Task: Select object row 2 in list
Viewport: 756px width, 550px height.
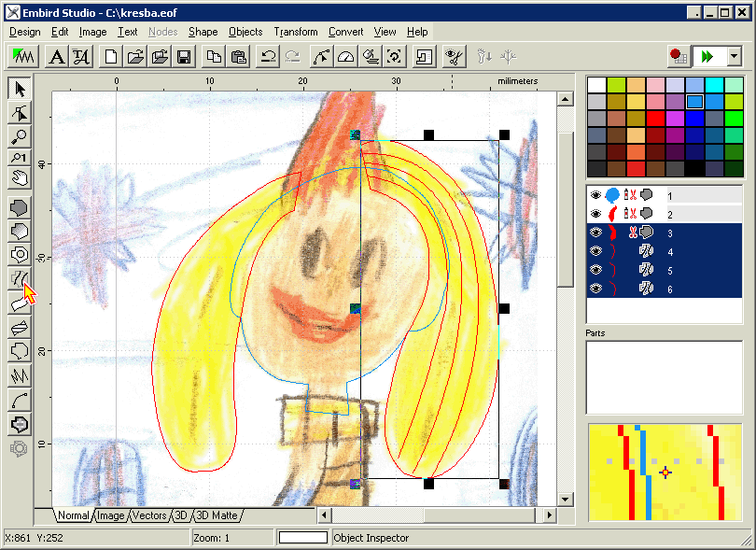Action: coord(665,213)
